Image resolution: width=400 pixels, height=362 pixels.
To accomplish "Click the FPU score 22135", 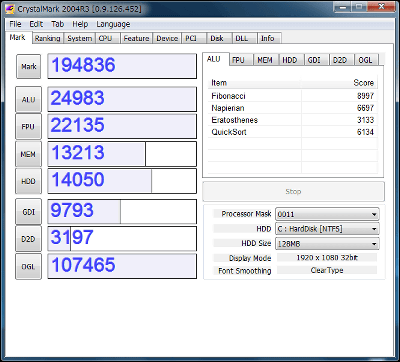I will click(x=122, y=126).
